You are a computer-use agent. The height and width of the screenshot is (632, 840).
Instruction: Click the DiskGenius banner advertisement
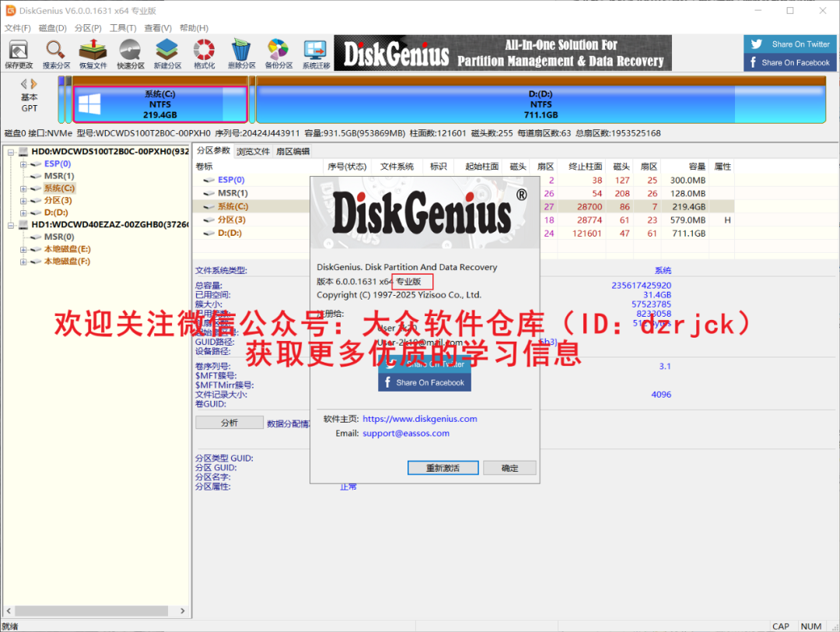coord(502,53)
